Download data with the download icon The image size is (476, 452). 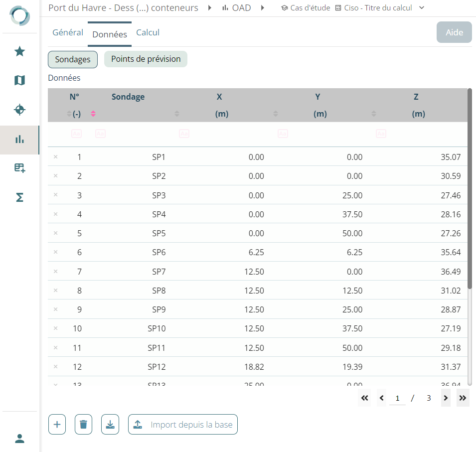tap(110, 425)
